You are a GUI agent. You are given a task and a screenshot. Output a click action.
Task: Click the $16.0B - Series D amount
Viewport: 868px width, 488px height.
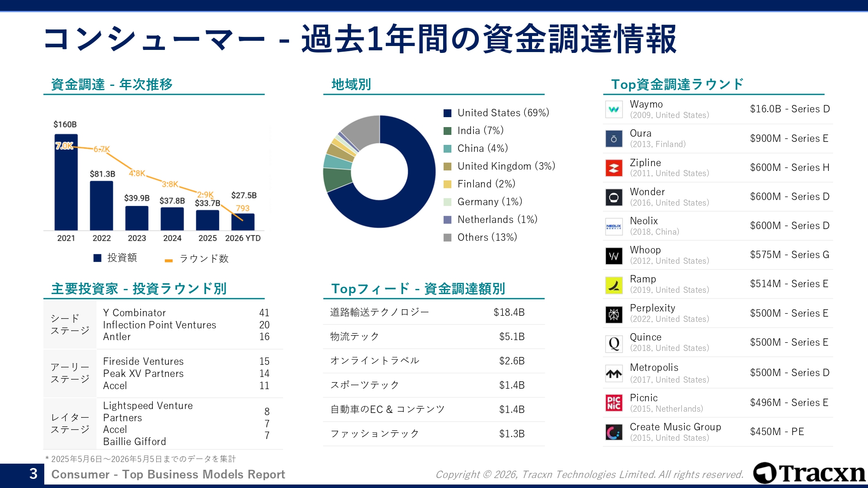(x=790, y=109)
